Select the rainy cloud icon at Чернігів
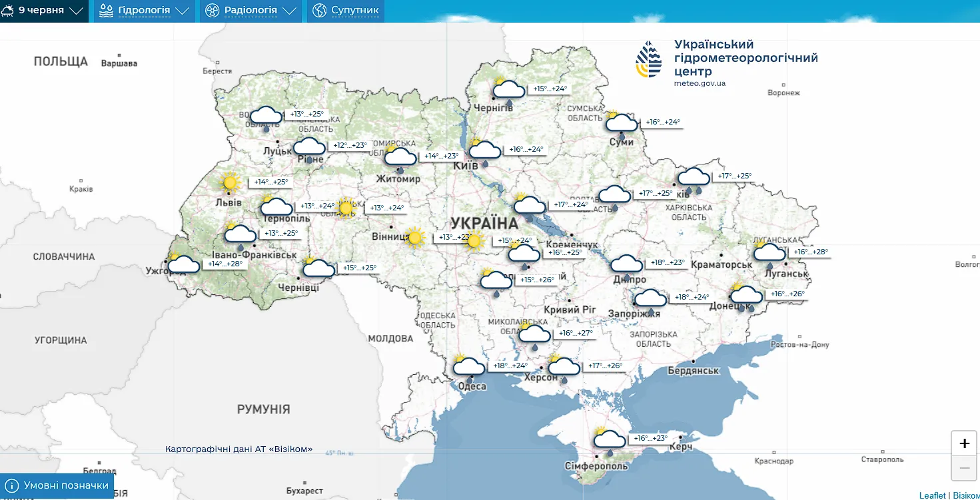The height and width of the screenshot is (500, 980). click(x=508, y=92)
